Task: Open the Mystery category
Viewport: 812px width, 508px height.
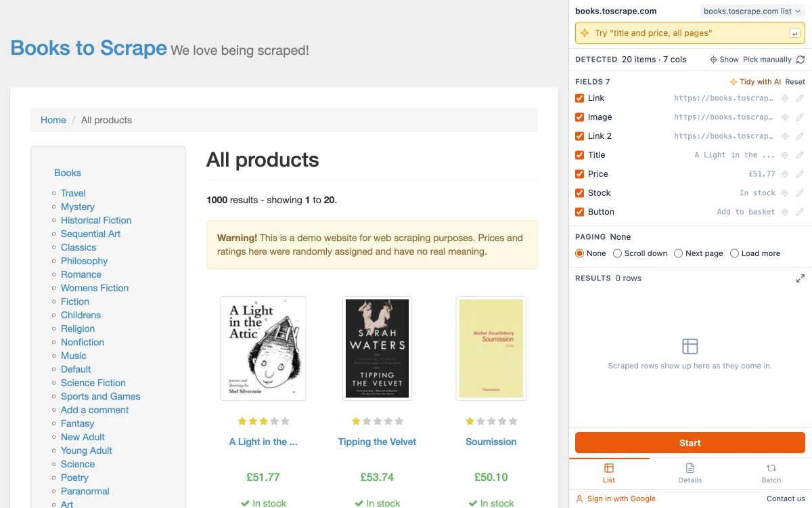Action: coord(78,207)
